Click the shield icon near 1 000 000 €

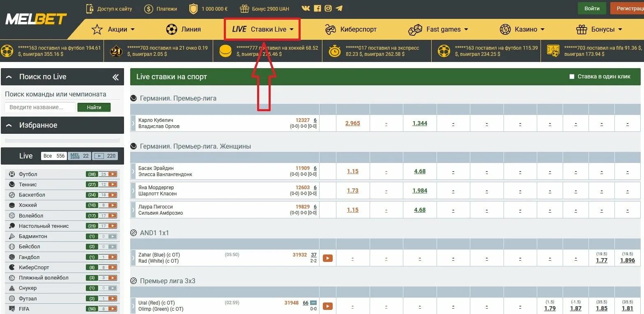(193, 9)
